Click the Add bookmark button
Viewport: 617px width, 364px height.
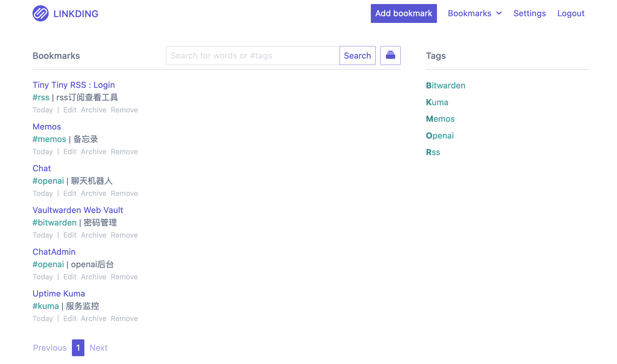pyautogui.click(x=404, y=13)
